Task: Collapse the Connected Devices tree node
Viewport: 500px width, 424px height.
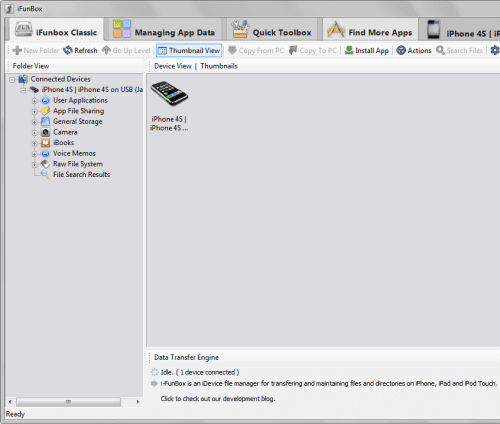Action: point(12,80)
